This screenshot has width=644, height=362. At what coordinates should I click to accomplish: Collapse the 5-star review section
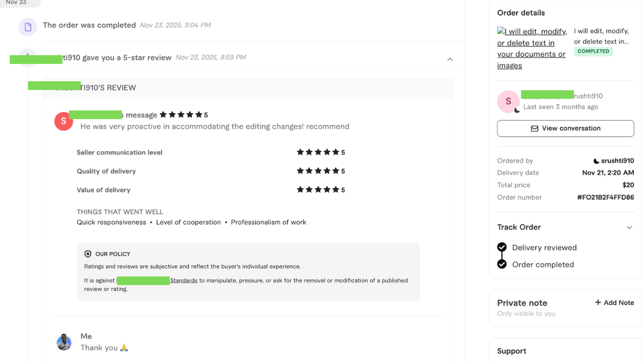[450, 59]
